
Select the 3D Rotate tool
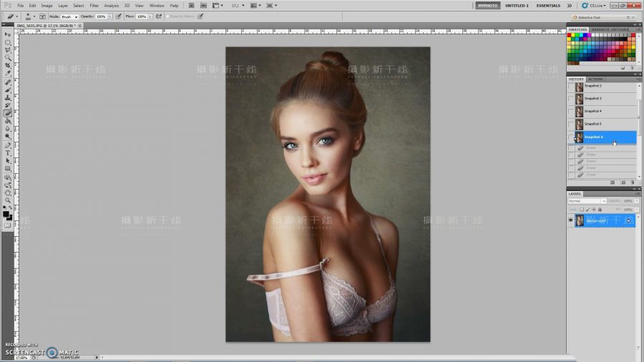pos(8,178)
